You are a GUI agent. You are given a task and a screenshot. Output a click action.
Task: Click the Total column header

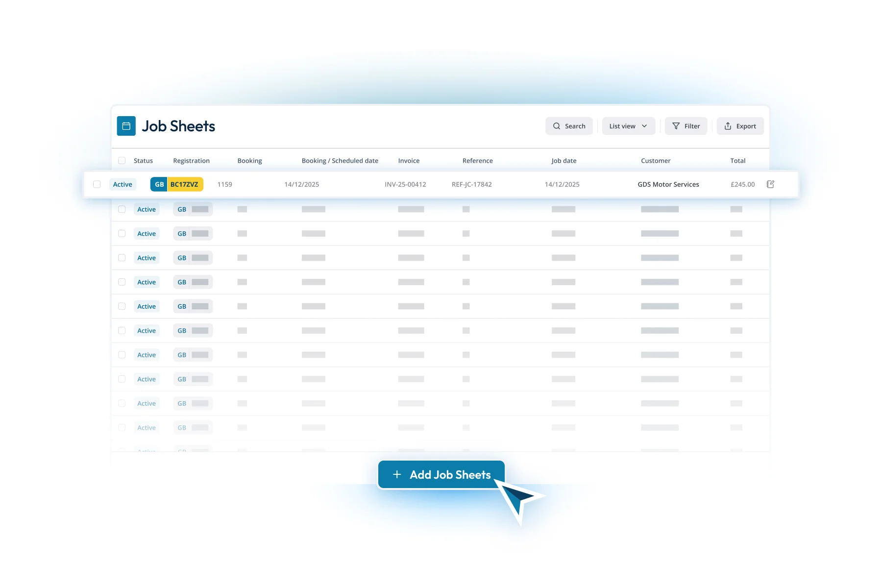pyautogui.click(x=738, y=161)
